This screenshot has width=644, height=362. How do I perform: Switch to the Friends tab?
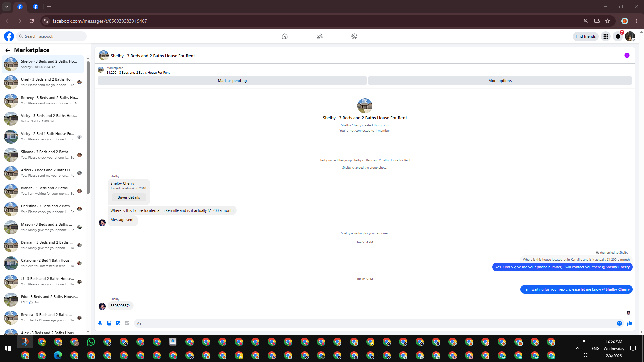click(319, 36)
